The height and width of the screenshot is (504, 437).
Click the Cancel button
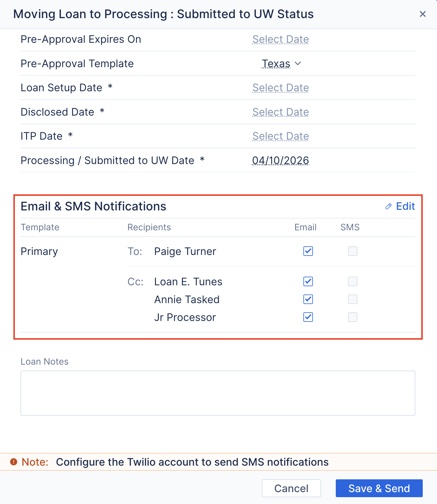point(291,488)
